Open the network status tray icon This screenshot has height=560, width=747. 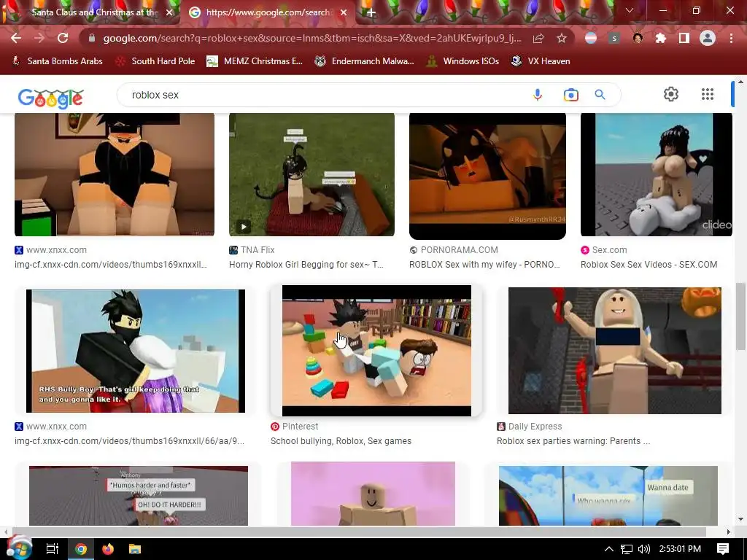point(627,549)
